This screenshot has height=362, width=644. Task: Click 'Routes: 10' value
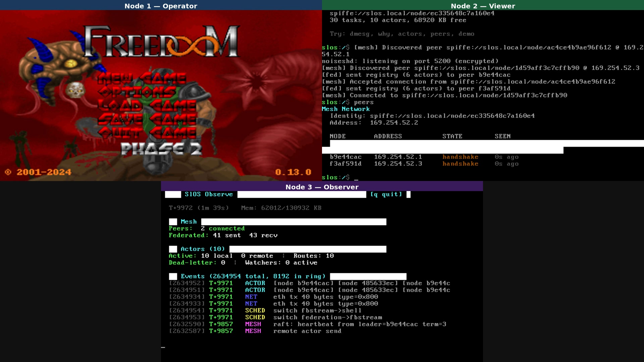click(x=314, y=256)
